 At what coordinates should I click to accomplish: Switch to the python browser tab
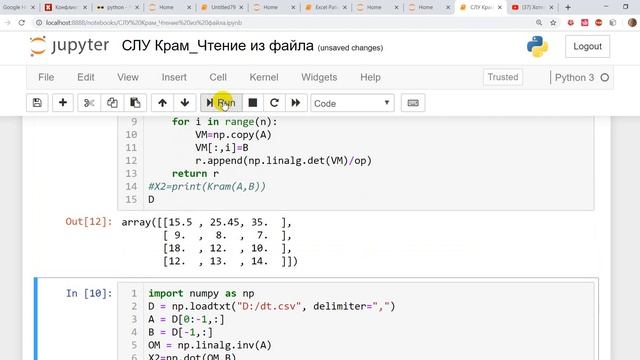[118, 7]
